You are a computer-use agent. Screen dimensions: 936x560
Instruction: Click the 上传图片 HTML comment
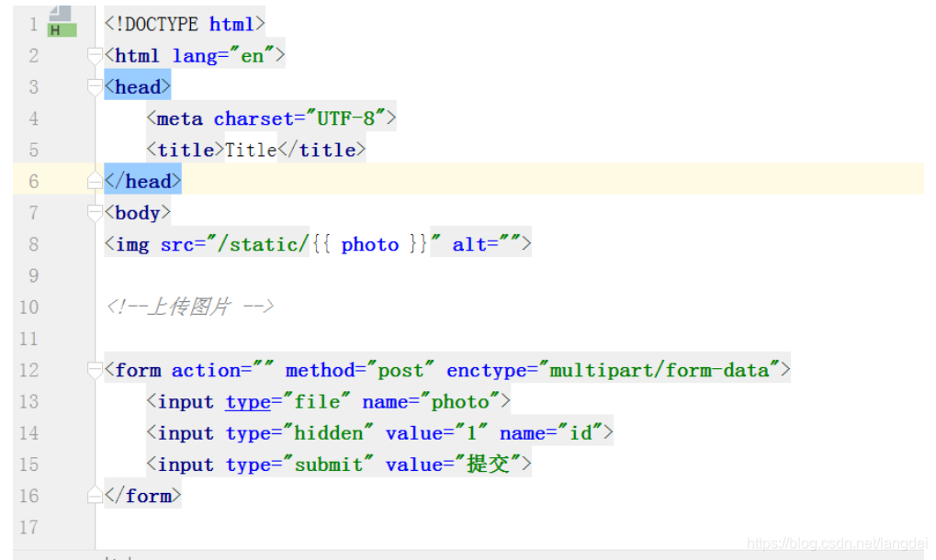(190, 308)
